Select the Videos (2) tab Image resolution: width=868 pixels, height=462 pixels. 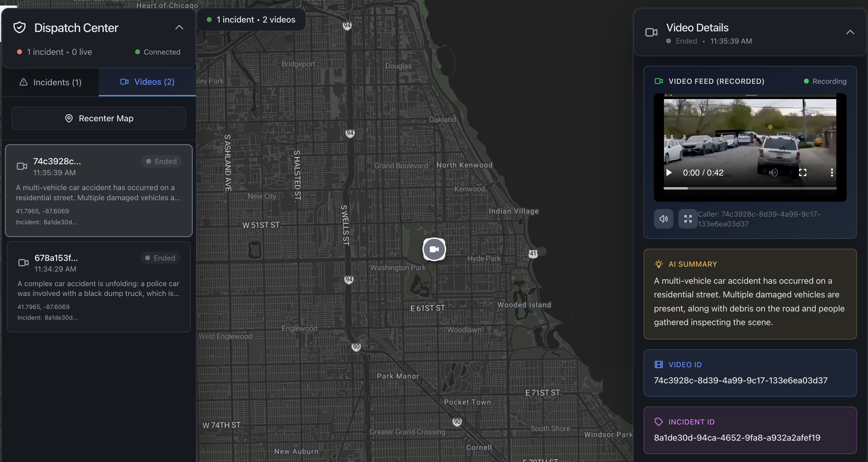[x=147, y=82]
